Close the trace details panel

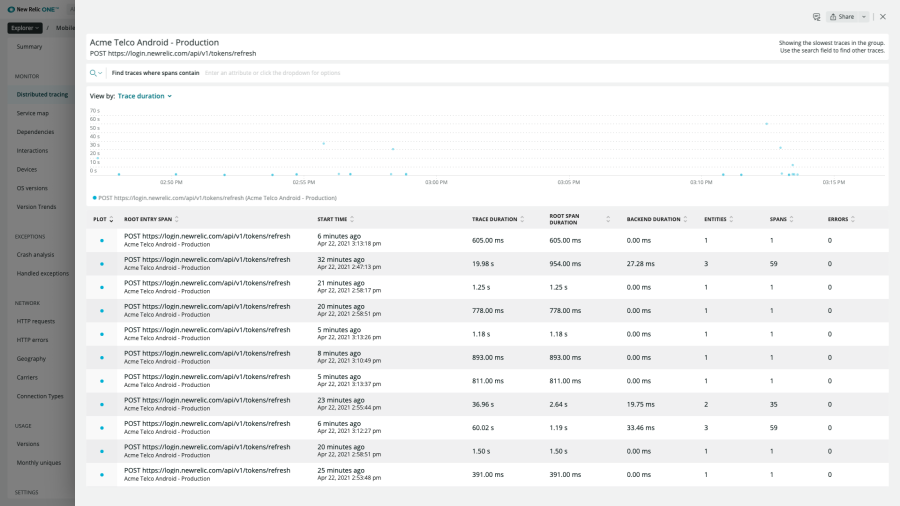[882, 17]
